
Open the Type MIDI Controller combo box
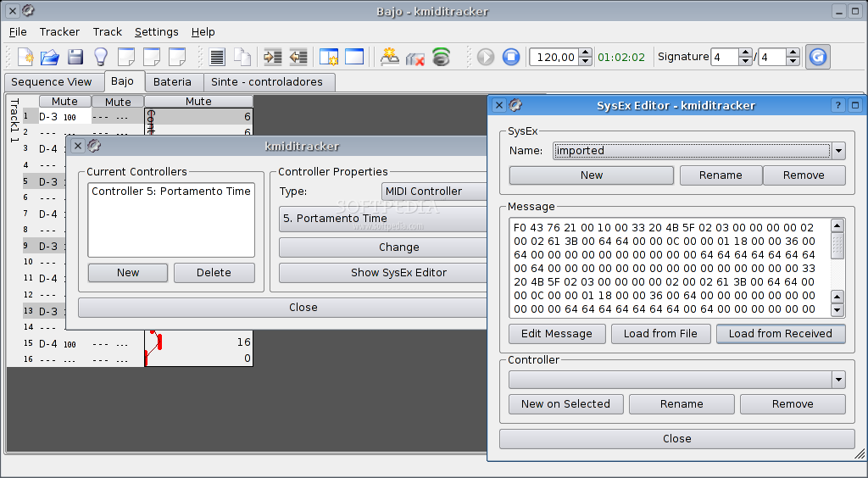(435, 192)
